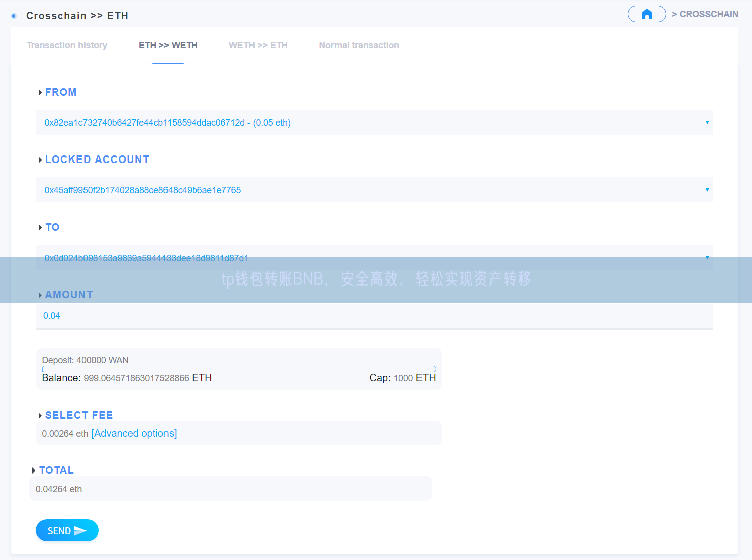The height and width of the screenshot is (560, 752).
Task: Click the TO section triangle
Action: point(40,227)
